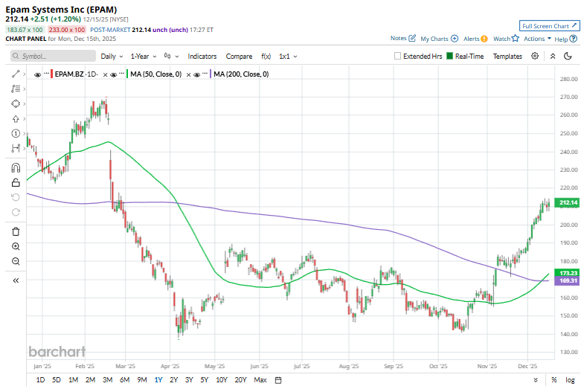Zoom out using the magnifier minus icon
Viewport: 584px width, 392px height.
(x=16, y=261)
